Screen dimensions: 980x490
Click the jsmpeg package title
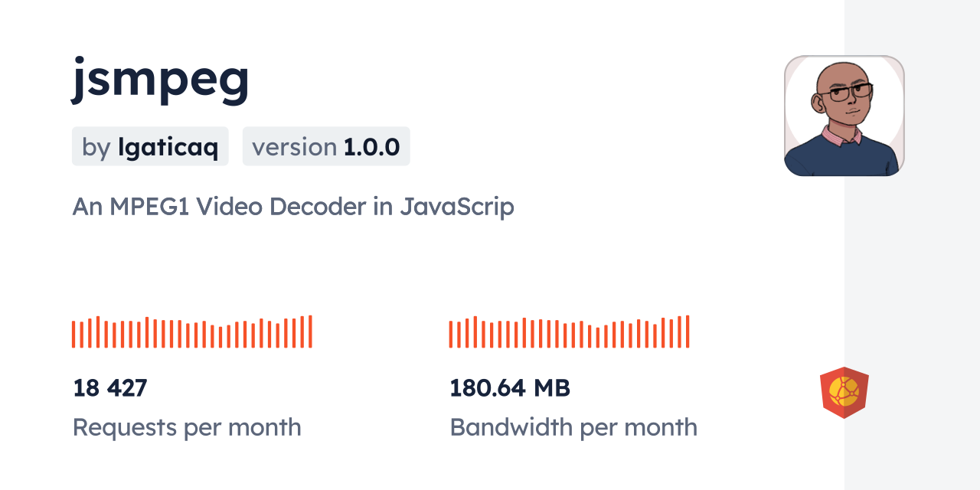pyautogui.click(x=161, y=78)
